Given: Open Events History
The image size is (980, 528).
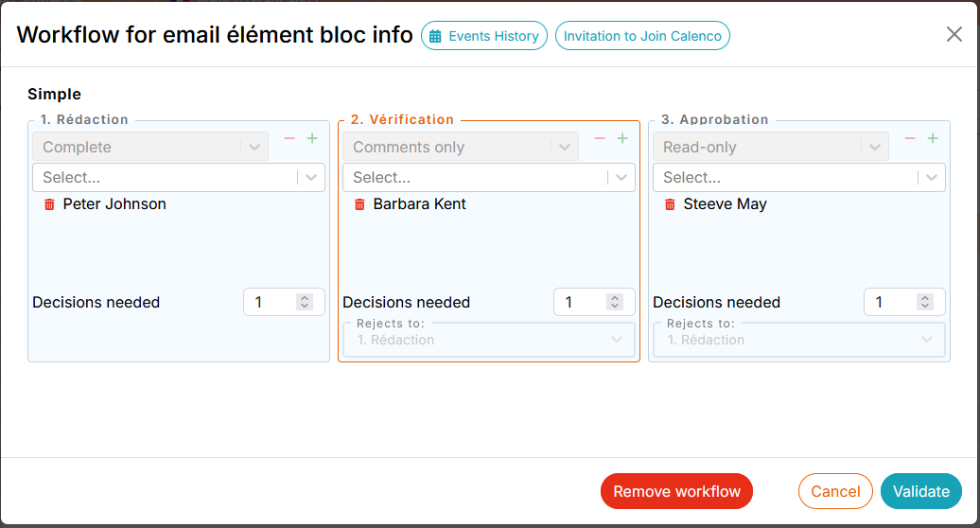Looking at the screenshot, I should [483, 37].
